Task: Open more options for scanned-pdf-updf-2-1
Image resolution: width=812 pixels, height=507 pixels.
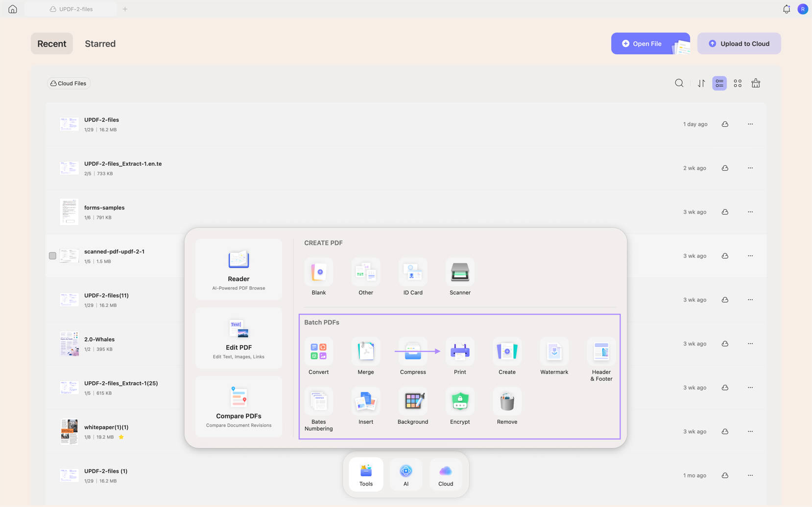Action: (750, 255)
